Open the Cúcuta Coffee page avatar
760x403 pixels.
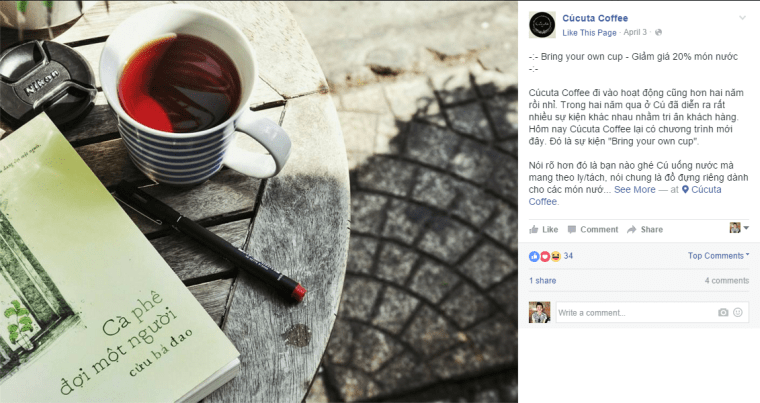pos(542,25)
